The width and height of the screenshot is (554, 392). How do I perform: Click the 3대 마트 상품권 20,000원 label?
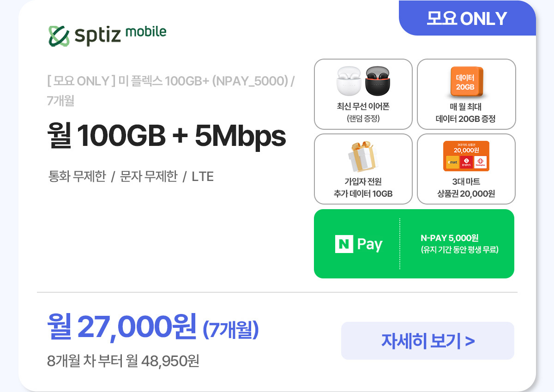coord(466,187)
